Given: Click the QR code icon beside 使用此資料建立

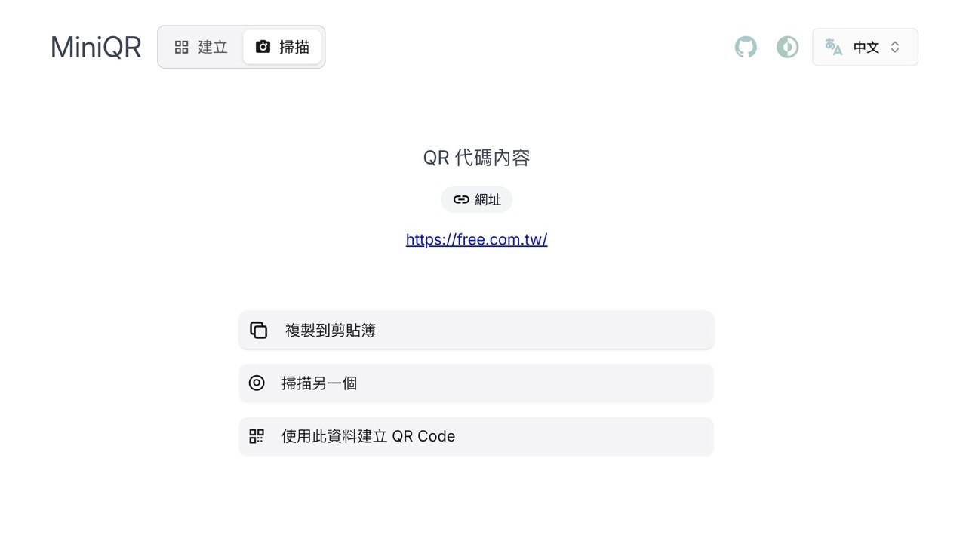Looking at the screenshot, I should pyautogui.click(x=257, y=436).
